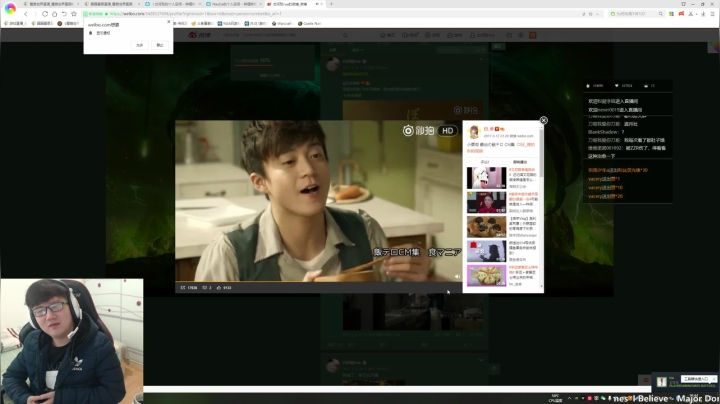This screenshot has height=404, width=720.
Task: Open the red game extension icon
Action: click(x=681, y=14)
